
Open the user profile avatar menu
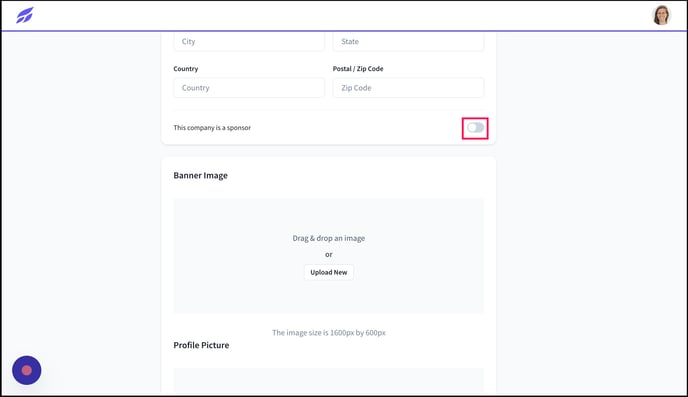(661, 15)
